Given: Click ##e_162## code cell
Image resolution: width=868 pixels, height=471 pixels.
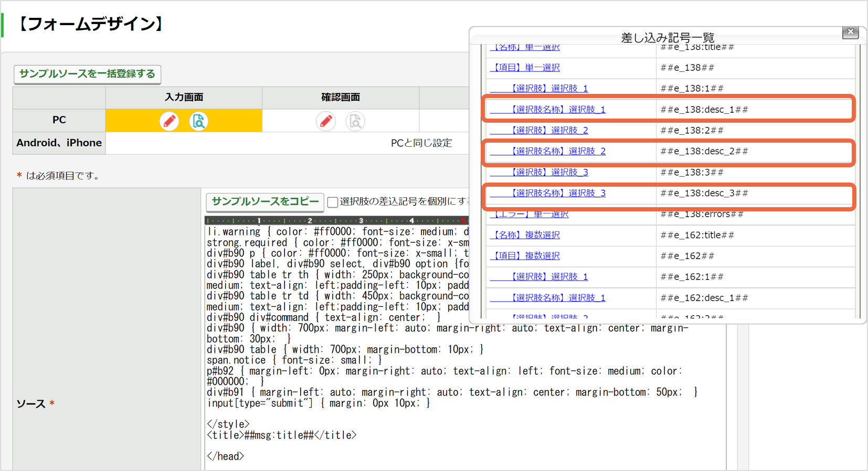Looking at the screenshot, I should point(756,256).
